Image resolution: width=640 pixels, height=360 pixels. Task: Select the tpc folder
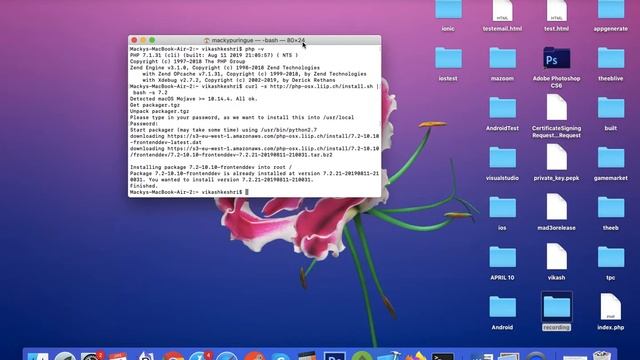(x=611, y=257)
